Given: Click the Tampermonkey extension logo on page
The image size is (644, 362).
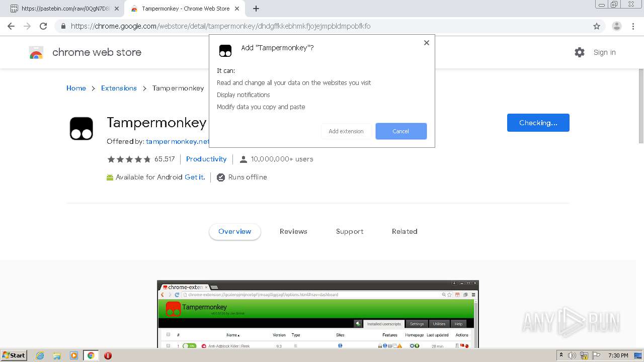Looking at the screenshot, I should click(82, 128).
